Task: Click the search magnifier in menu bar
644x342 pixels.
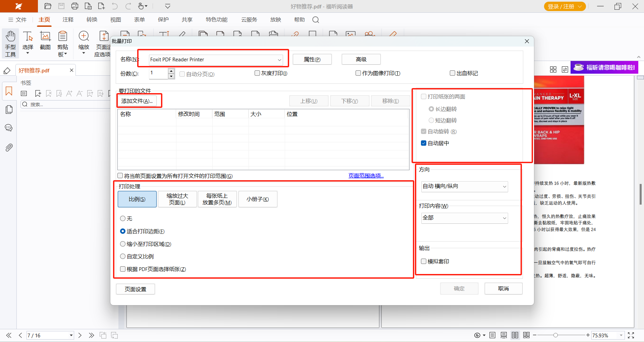Action: [316, 20]
